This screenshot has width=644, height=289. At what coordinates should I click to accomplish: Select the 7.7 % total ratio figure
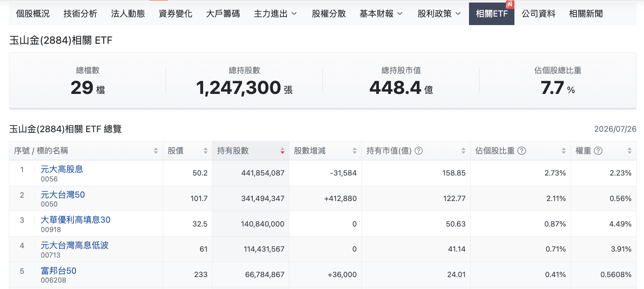click(558, 88)
